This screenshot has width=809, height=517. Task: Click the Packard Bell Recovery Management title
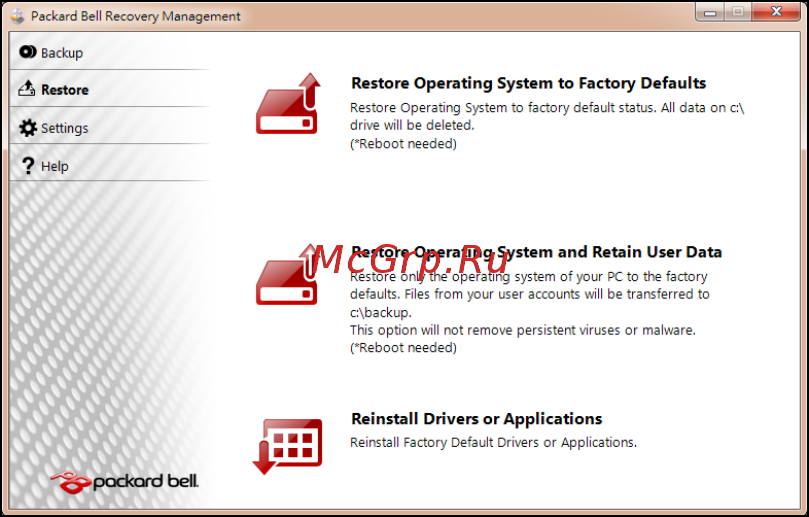[136, 16]
